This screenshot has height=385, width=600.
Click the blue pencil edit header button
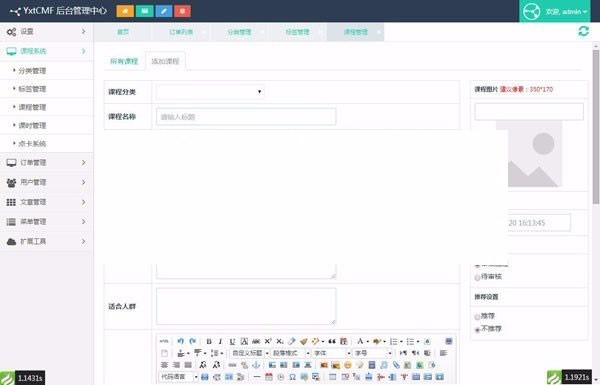point(164,11)
